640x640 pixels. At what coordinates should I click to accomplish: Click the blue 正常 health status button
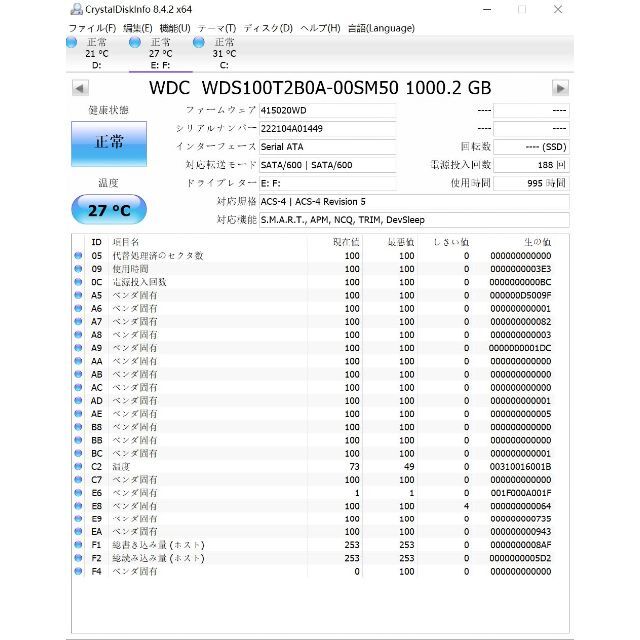coord(109,144)
